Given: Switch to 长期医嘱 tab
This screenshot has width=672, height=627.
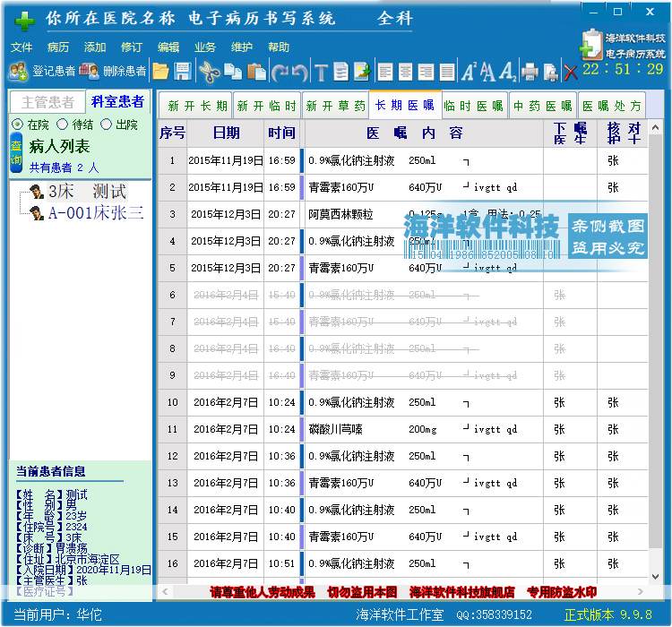Looking at the screenshot, I should (405, 105).
